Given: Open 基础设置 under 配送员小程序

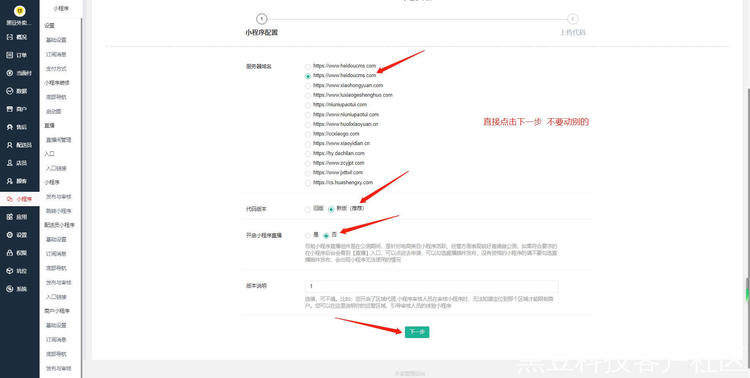Looking at the screenshot, I should (56, 239).
